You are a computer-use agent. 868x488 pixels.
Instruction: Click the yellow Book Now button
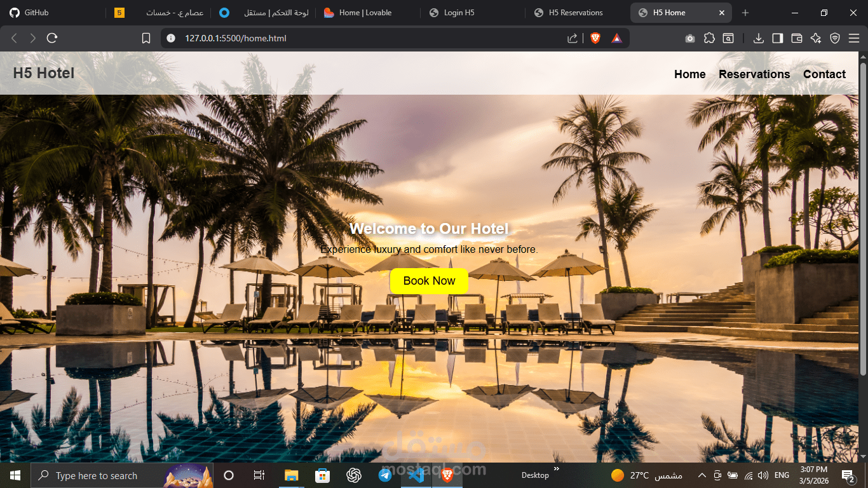pyautogui.click(x=429, y=281)
